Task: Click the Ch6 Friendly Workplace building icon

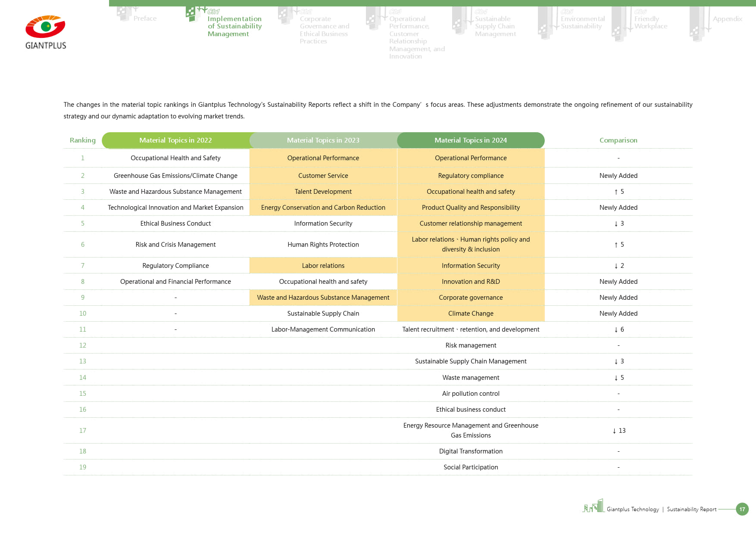Action: [x=619, y=24]
